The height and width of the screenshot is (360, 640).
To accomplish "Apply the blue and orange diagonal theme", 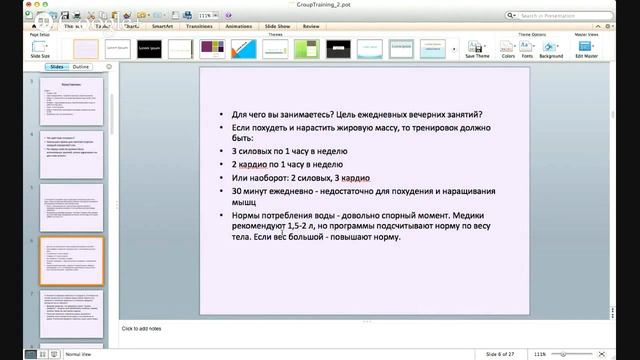I will (x=244, y=49).
